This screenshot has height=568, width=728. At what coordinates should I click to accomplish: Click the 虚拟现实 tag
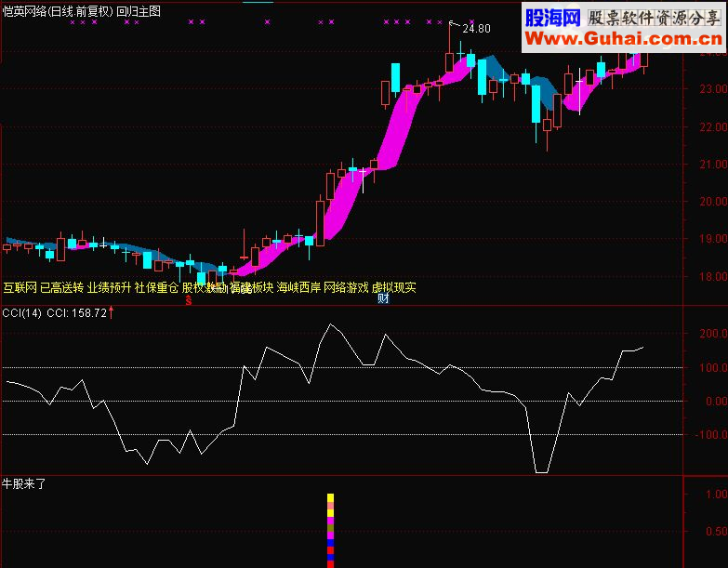[393, 287]
